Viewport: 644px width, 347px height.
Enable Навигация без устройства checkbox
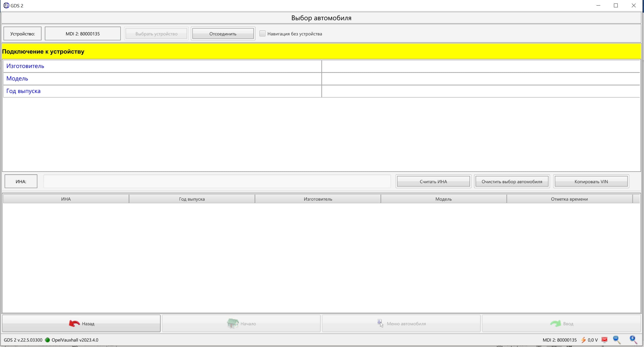(262, 34)
